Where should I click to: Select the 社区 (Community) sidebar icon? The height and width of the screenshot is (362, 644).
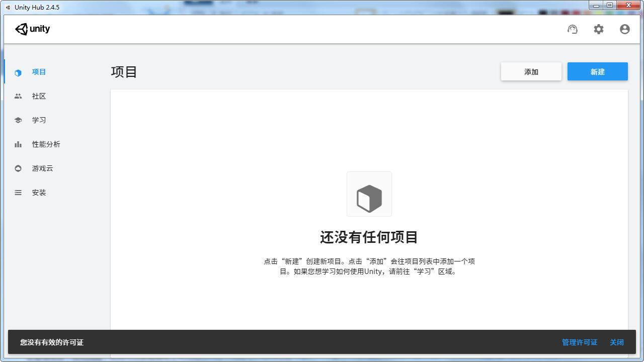click(18, 96)
